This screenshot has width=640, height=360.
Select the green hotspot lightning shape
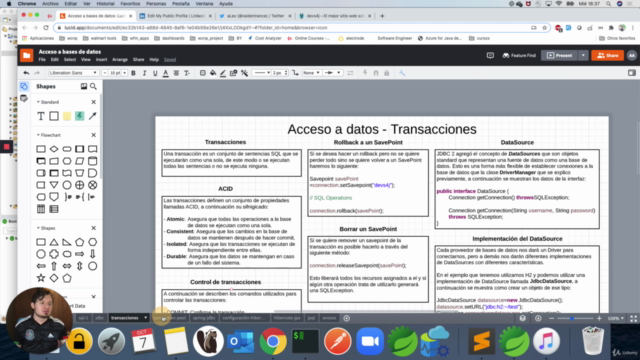pyautogui.click(x=80, y=116)
